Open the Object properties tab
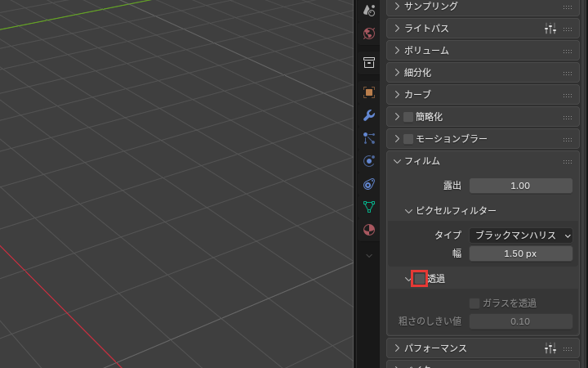The height and width of the screenshot is (368, 588). click(x=369, y=92)
